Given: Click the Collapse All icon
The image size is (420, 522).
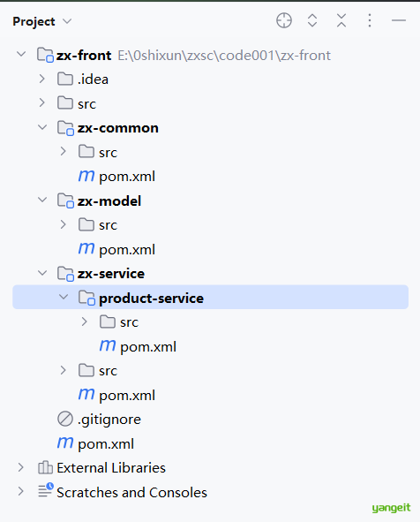Looking at the screenshot, I should pyautogui.click(x=341, y=20).
